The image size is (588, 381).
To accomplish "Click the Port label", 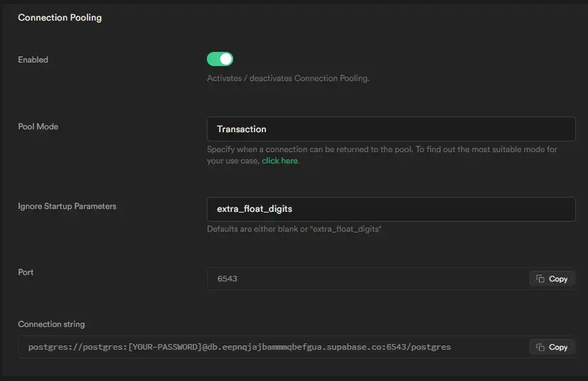I will tap(26, 272).
